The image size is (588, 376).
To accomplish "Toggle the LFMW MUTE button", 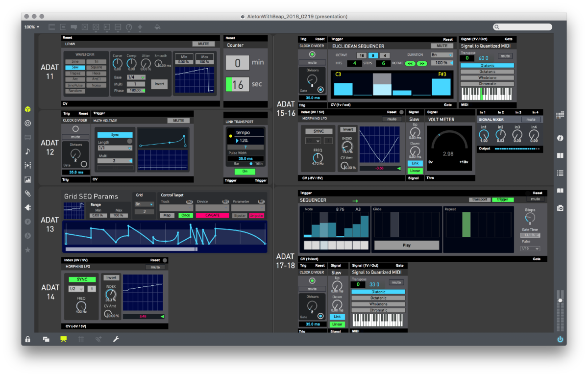I will (x=203, y=44).
